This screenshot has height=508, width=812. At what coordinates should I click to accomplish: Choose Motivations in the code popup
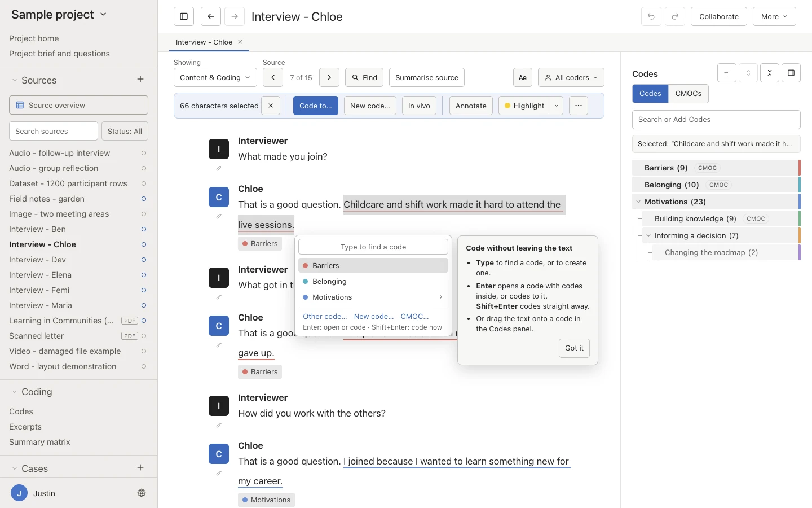373,297
